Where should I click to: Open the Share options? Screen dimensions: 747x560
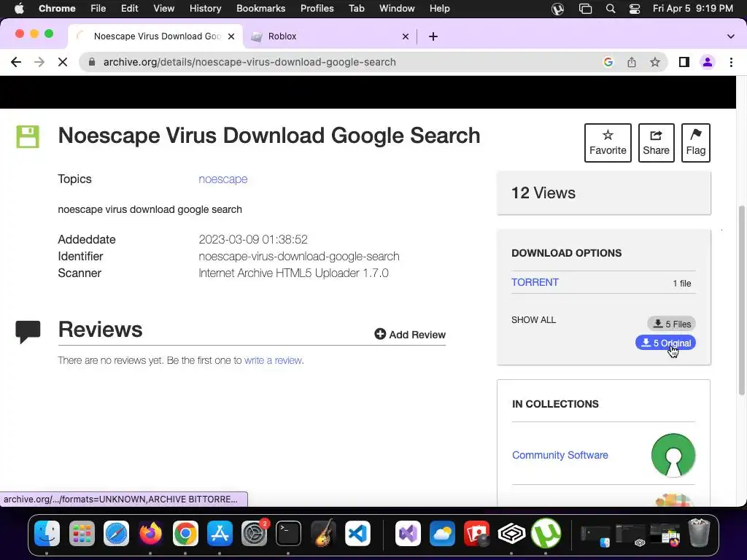point(656,143)
